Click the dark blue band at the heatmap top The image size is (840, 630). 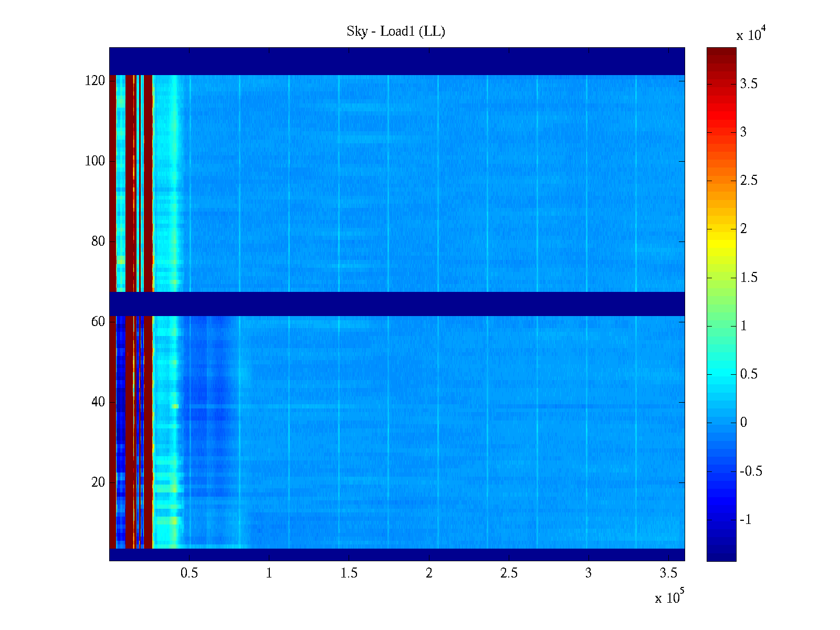pos(397,61)
